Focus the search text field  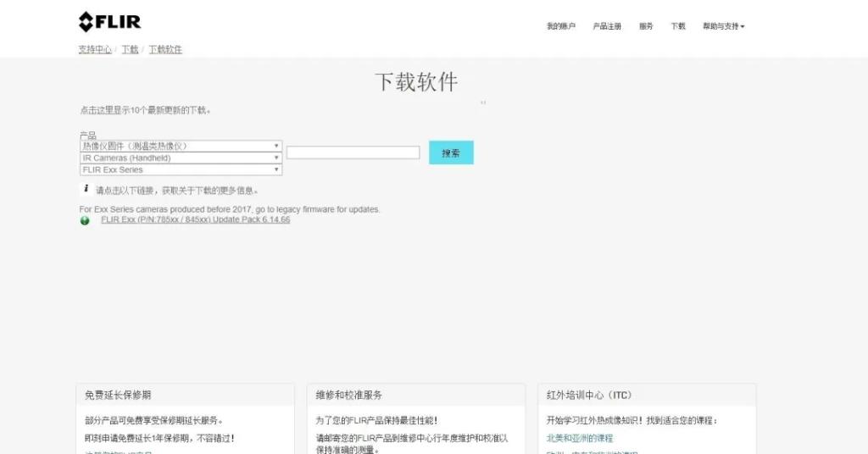[x=353, y=152]
